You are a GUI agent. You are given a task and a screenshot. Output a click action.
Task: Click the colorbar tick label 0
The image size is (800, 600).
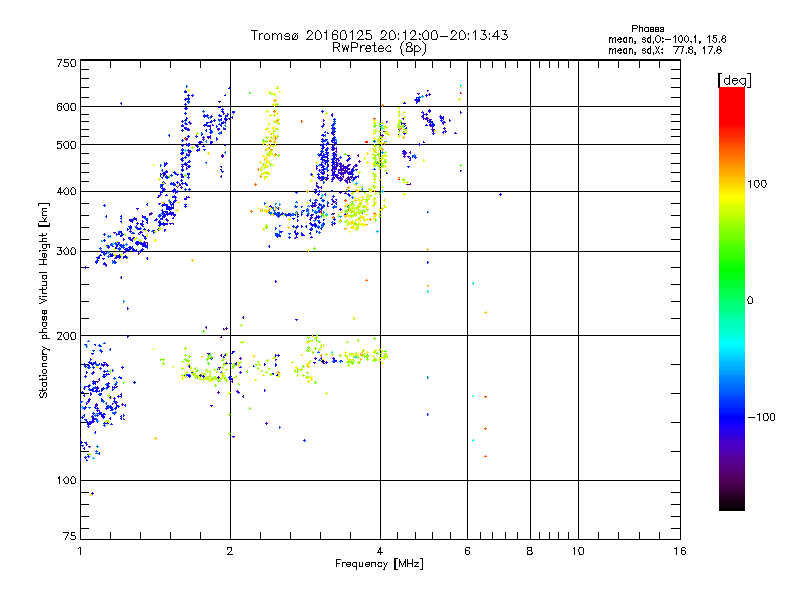tap(749, 301)
